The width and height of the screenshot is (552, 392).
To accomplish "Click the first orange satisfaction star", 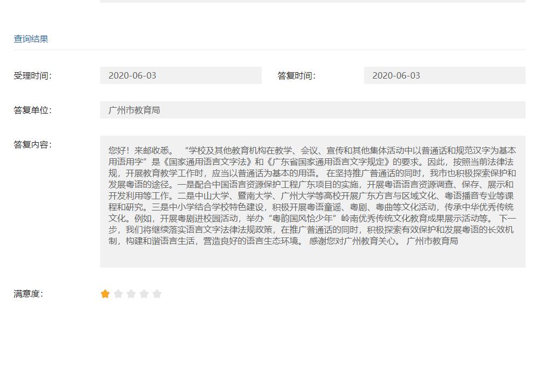I will pos(105,293).
